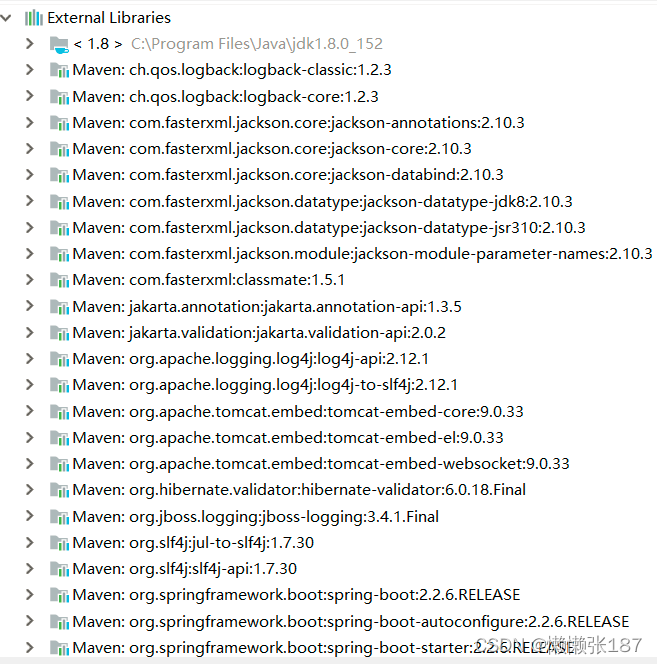Click the library icon for jakarta.validation-api:2.0.2

(x=59, y=334)
